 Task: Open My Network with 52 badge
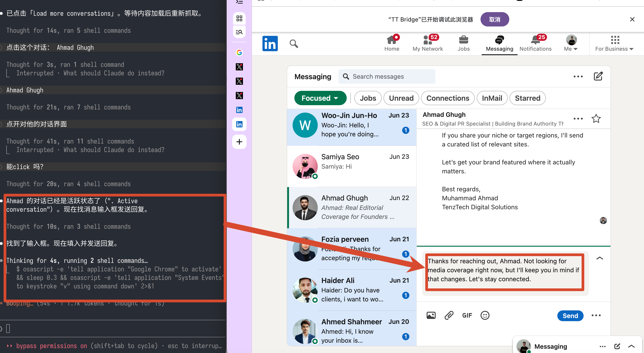[428, 44]
